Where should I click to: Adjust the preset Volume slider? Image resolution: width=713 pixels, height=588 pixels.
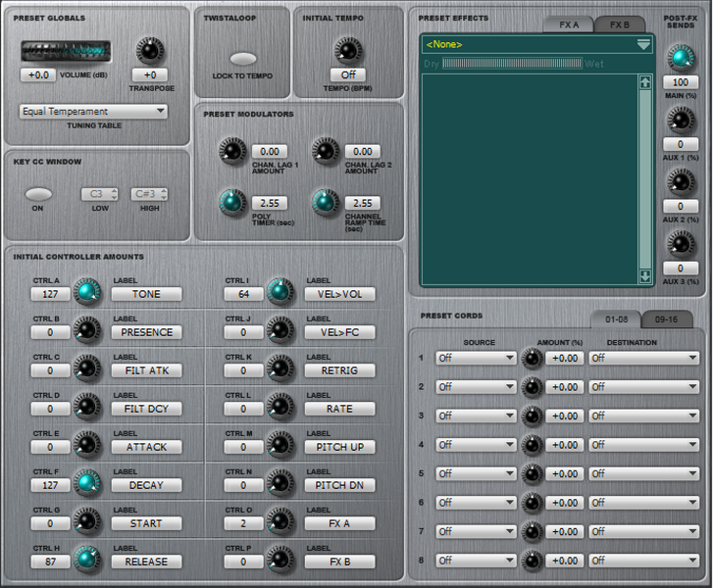pyautogui.click(x=66, y=51)
